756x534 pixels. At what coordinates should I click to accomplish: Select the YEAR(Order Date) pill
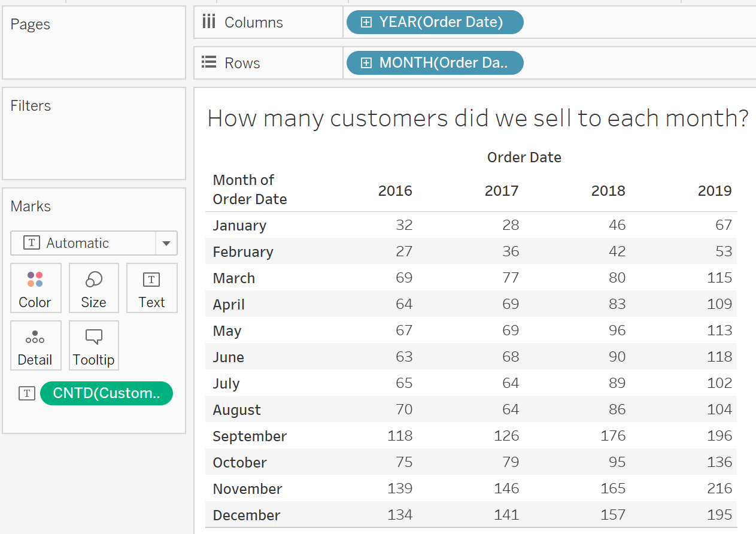[435, 22]
